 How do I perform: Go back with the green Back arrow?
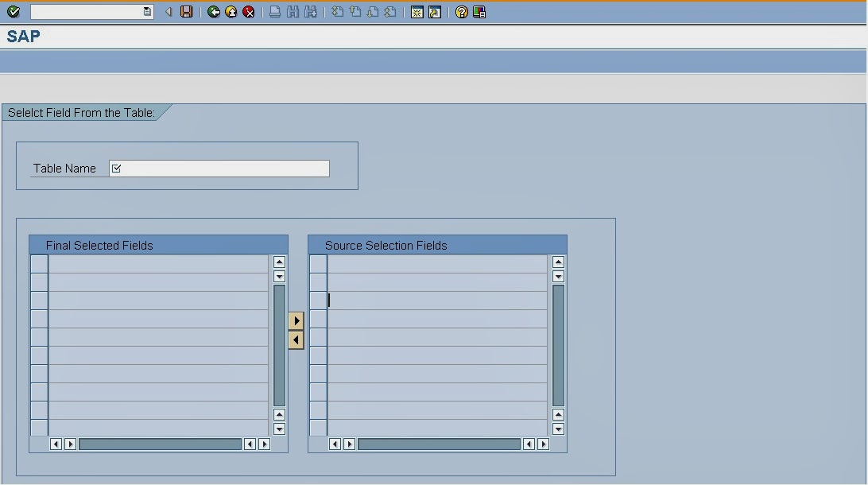pos(215,12)
